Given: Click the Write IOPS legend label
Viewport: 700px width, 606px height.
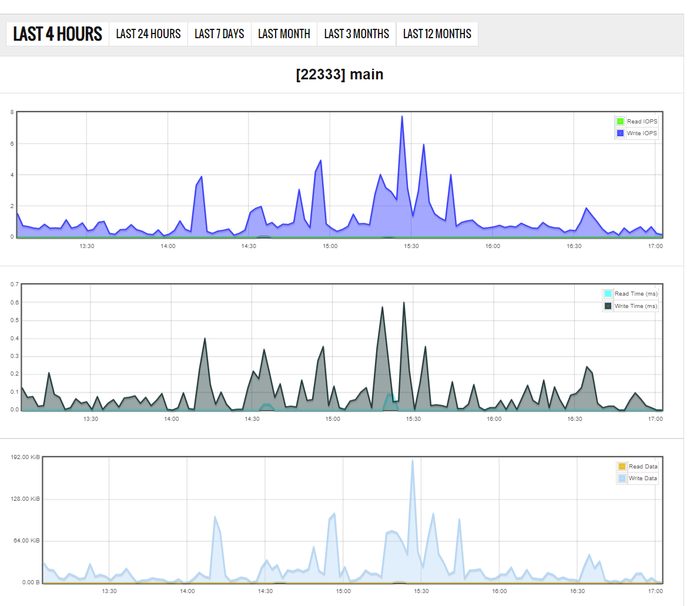Looking at the screenshot, I should (x=642, y=133).
